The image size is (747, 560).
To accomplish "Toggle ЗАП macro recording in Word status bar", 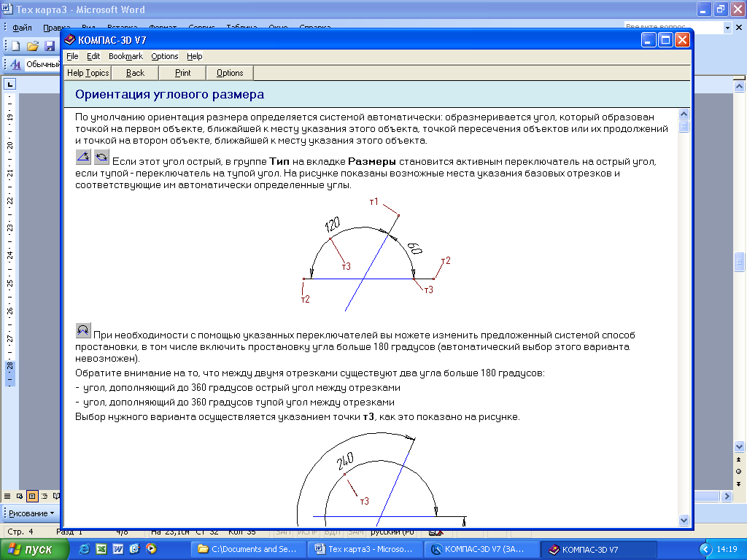I will (283, 532).
